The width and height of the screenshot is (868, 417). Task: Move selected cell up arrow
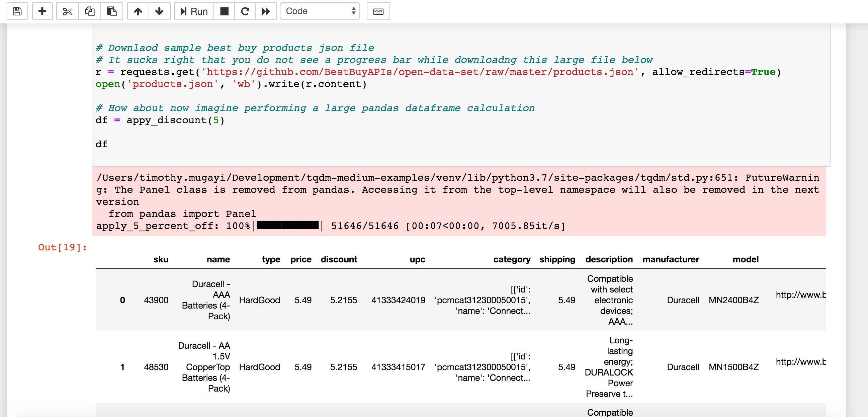(138, 11)
